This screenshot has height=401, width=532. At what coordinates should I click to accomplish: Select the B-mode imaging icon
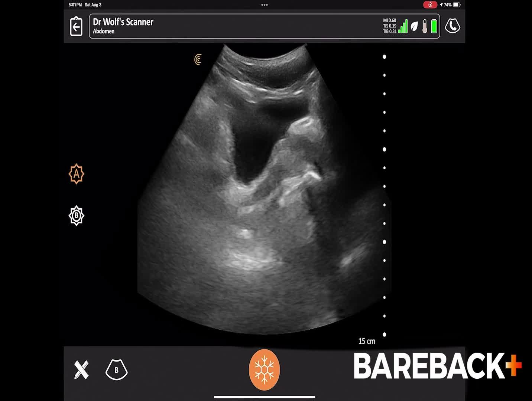[117, 370]
